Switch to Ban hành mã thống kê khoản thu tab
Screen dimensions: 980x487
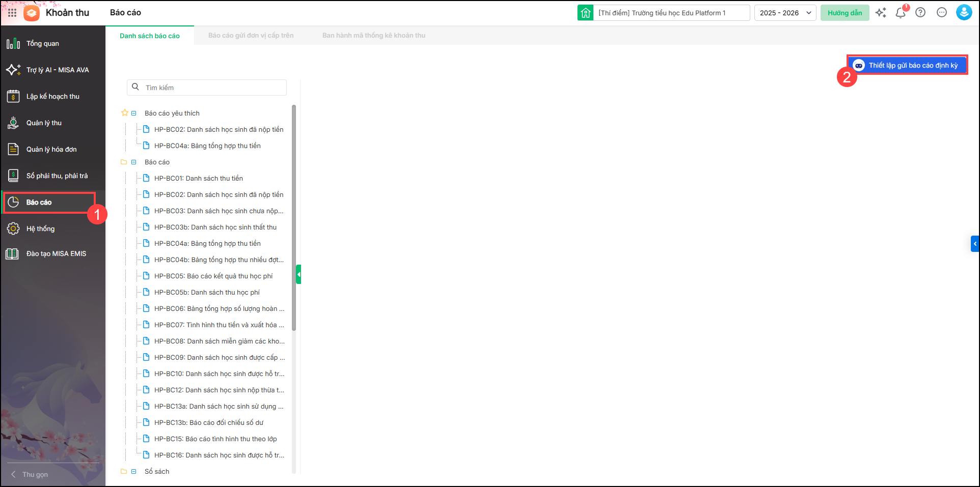[x=373, y=36]
